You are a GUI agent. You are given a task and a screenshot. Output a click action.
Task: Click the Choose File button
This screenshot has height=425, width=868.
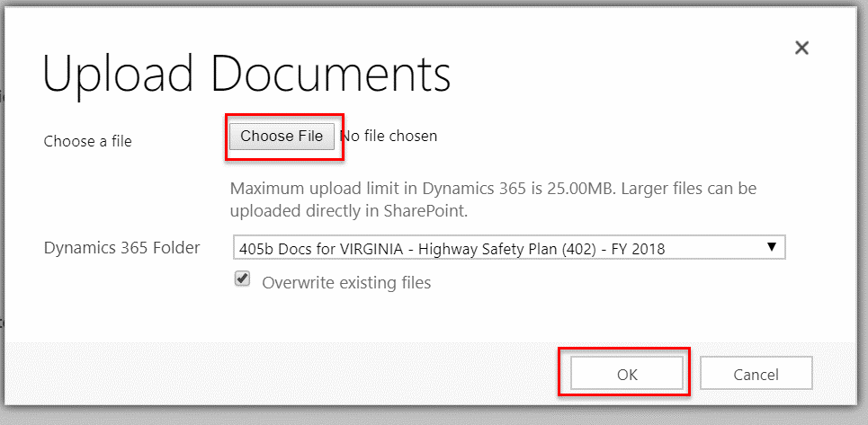click(282, 136)
